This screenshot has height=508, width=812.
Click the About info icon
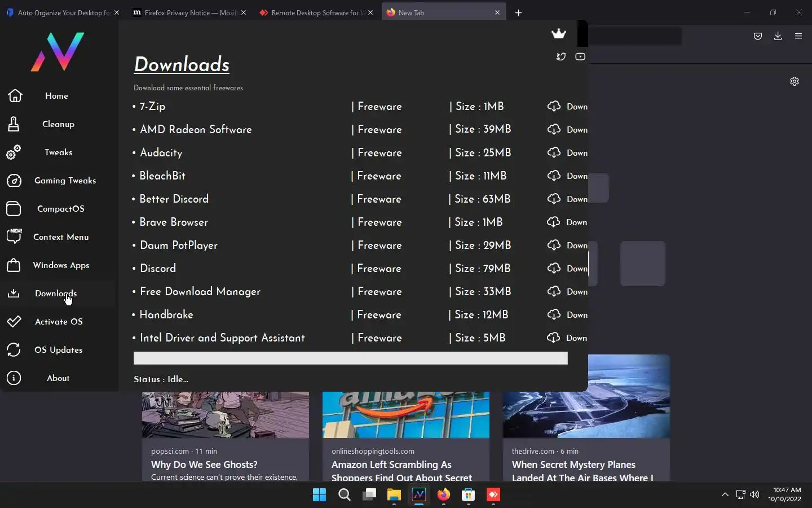[14, 378]
